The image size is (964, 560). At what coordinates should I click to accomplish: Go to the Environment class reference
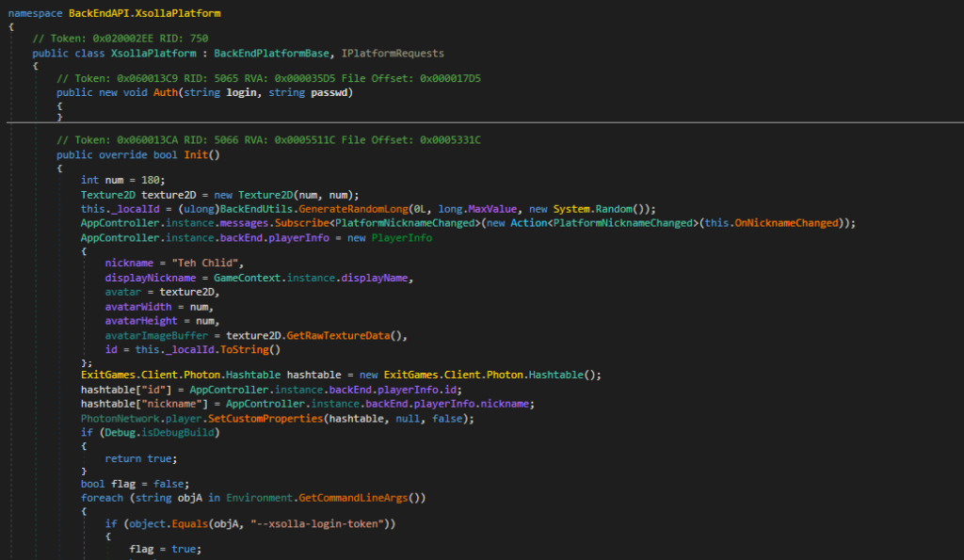coord(260,497)
